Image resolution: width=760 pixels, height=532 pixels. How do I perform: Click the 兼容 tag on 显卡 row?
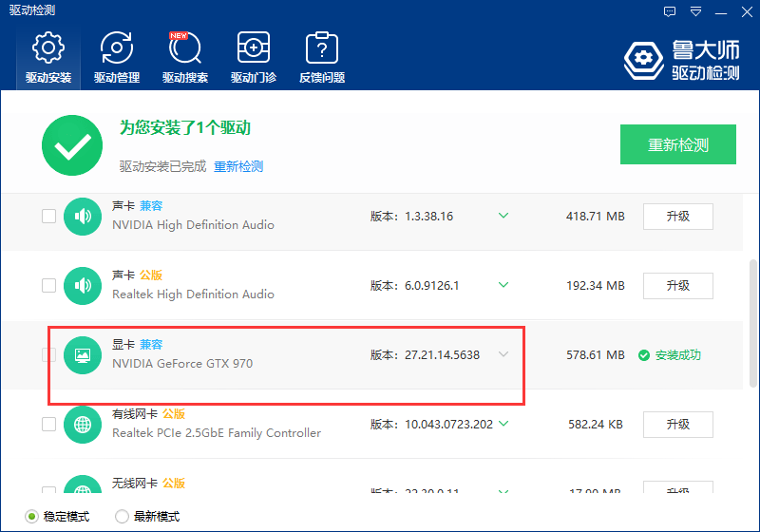(151, 345)
